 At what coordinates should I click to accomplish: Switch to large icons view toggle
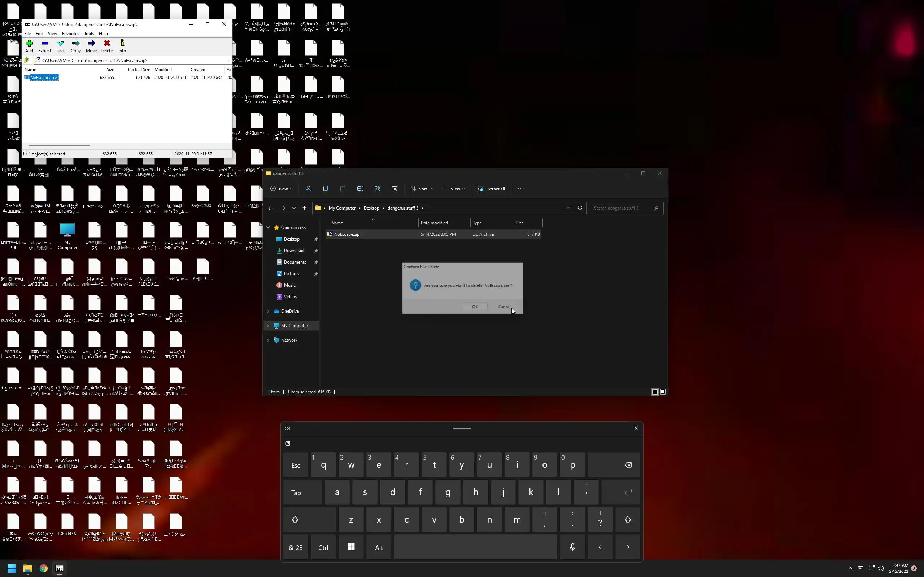(x=662, y=392)
